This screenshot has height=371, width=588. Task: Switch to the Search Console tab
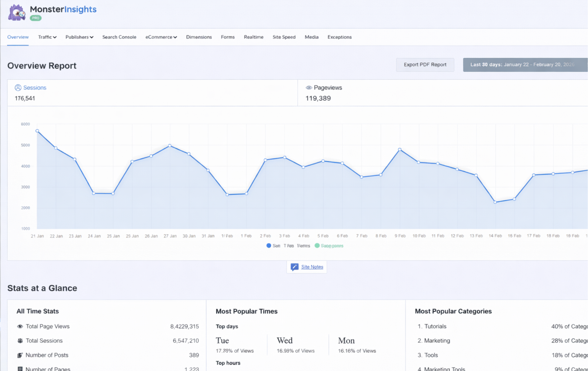[119, 37]
